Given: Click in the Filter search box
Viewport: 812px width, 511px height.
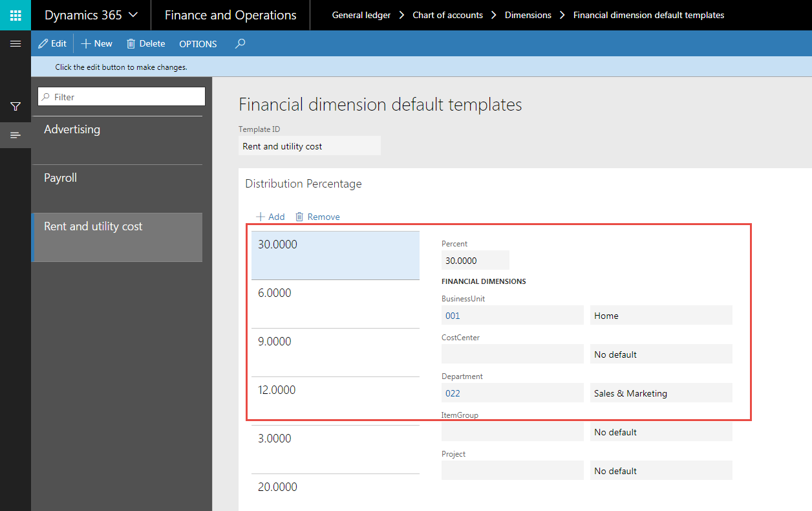Looking at the screenshot, I should (122, 97).
